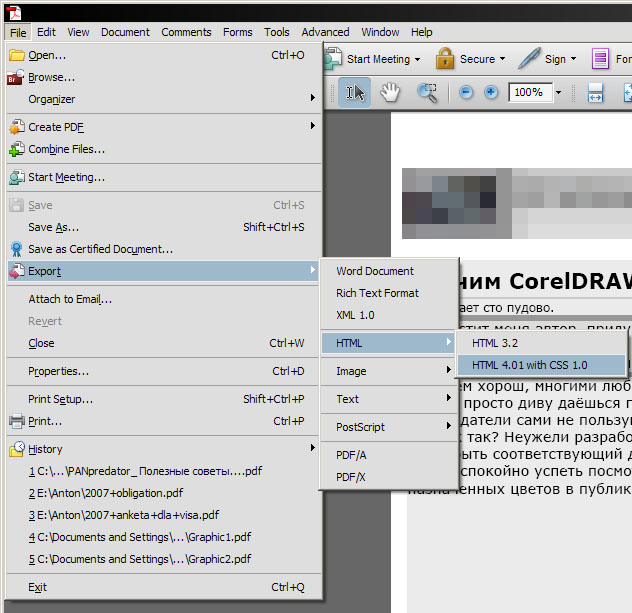Click the Sign pen icon in toolbar
The width and height of the screenshot is (632, 613).
click(529, 58)
